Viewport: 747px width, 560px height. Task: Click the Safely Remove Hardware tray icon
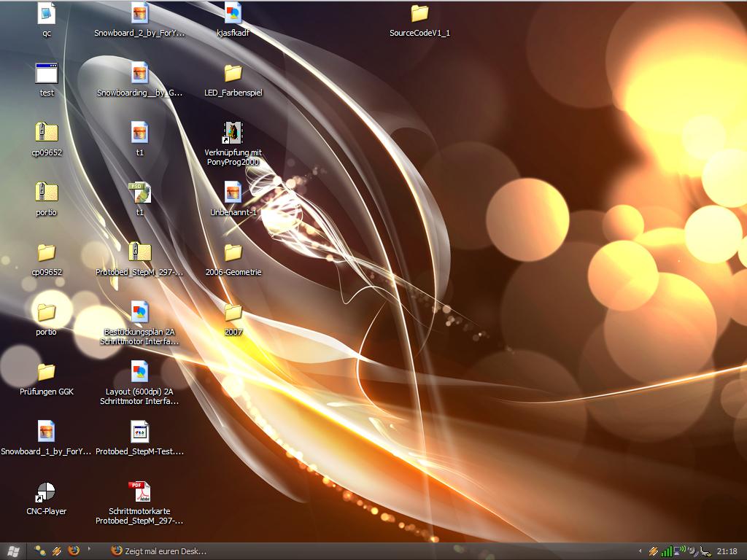coord(705,551)
